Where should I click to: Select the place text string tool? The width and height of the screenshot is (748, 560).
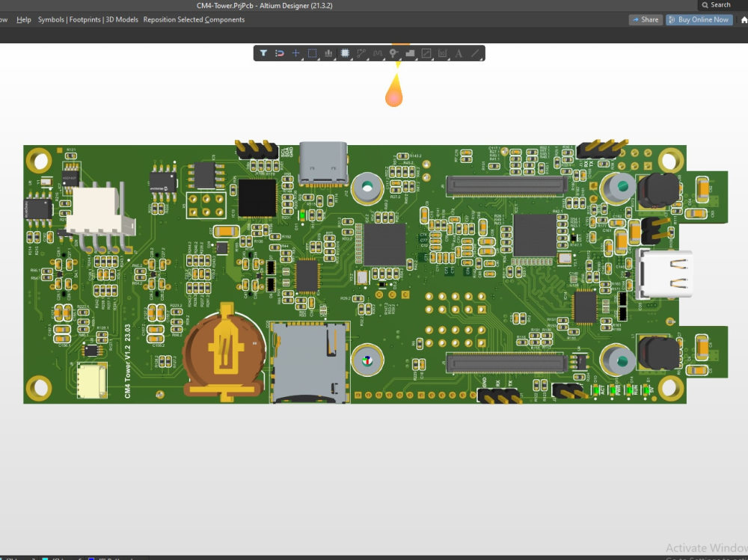(459, 53)
